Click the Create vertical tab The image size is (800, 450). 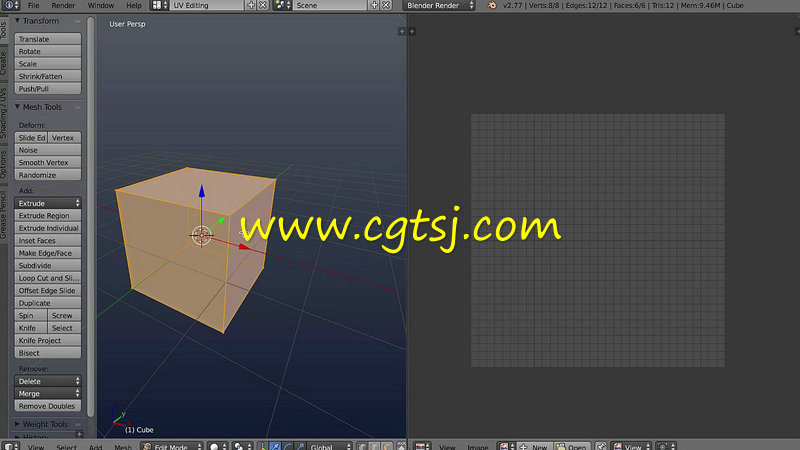4,63
